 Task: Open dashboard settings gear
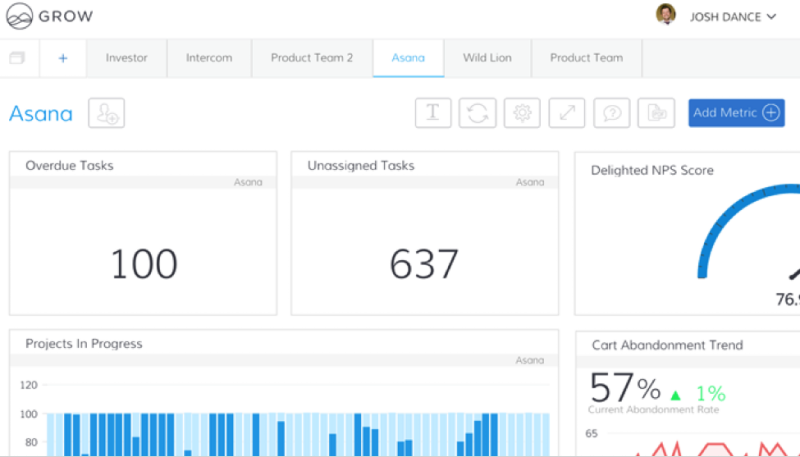click(x=522, y=113)
